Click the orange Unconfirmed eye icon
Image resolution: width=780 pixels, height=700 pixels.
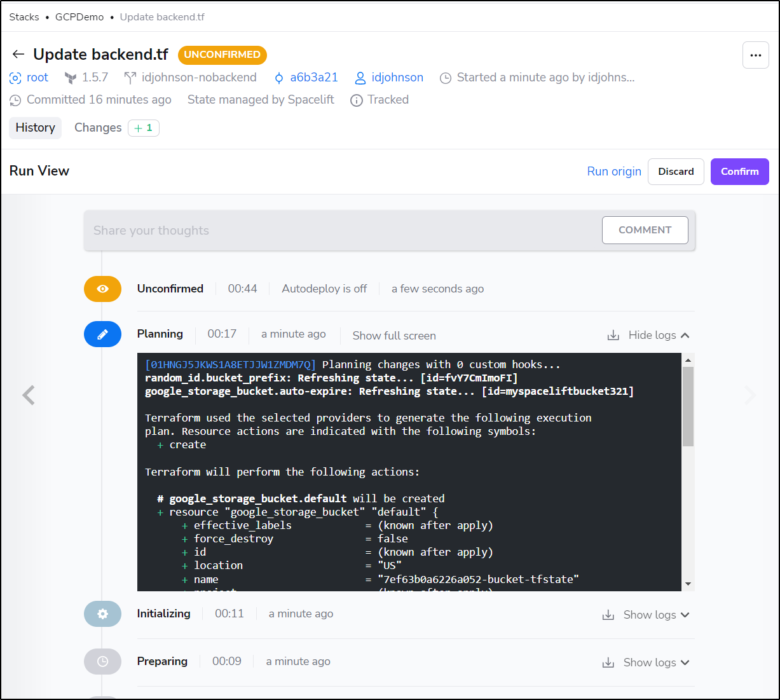pos(102,289)
